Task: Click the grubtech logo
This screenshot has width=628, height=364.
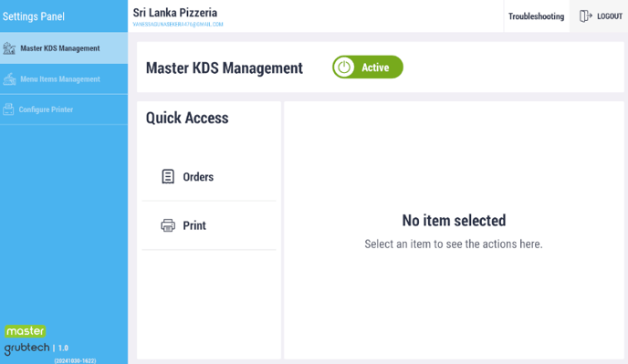Action: point(26,348)
